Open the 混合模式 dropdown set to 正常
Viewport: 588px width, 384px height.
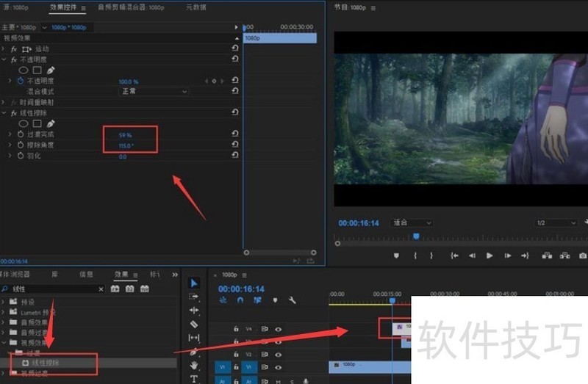[154, 91]
